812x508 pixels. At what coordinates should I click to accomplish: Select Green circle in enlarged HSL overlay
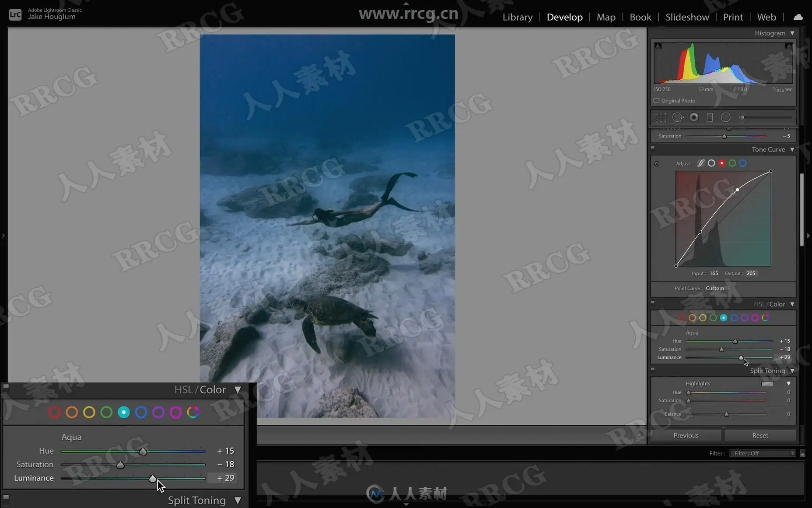(106, 412)
